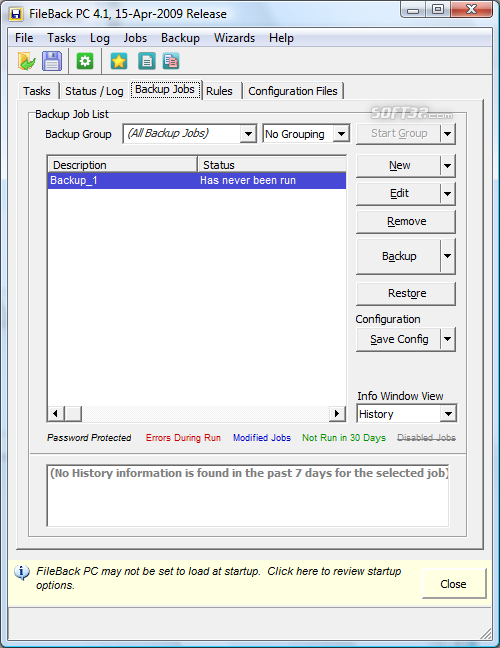Minimize the FileBack PC window
The image size is (500, 648).
click(413, 10)
